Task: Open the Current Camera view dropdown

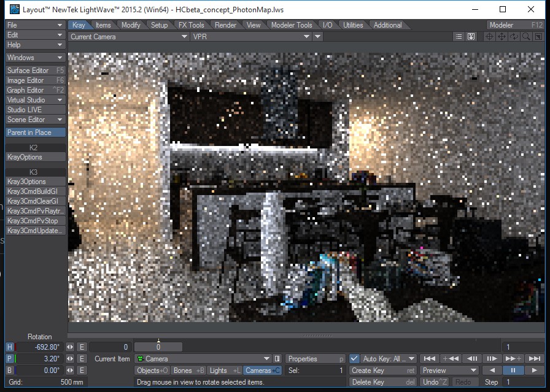Action: point(128,37)
